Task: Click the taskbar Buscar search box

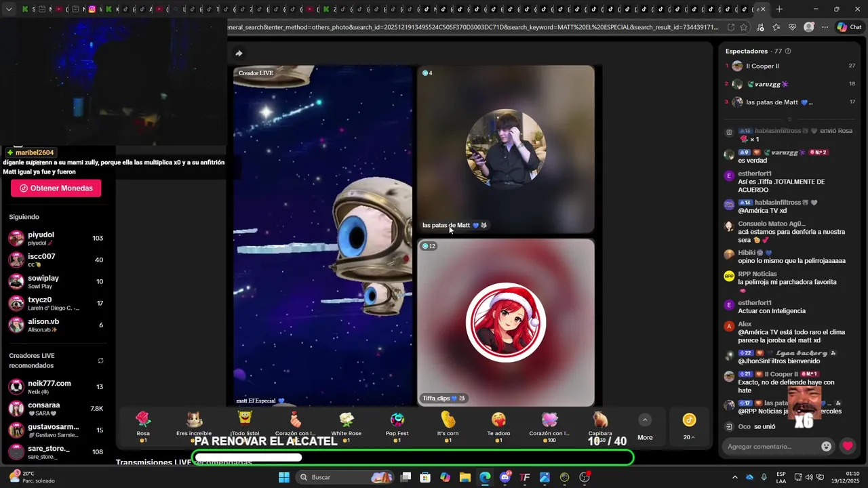Action: click(x=346, y=477)
